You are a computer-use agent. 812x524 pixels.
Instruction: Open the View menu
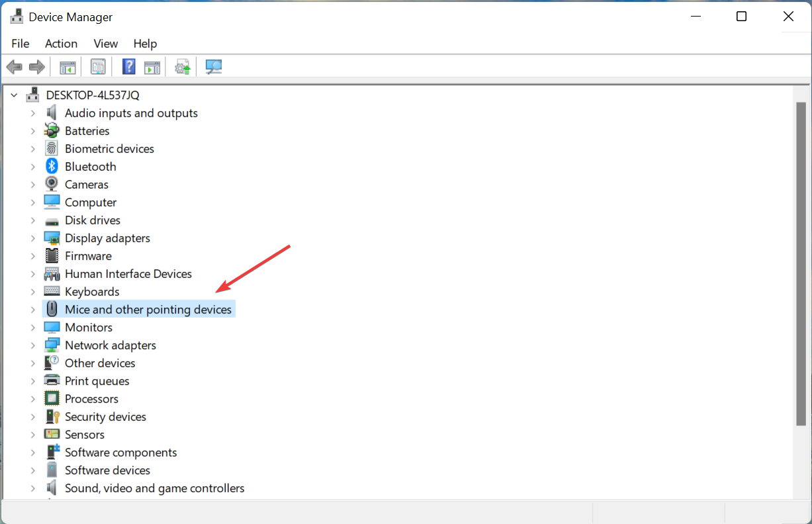coord(105,44)
